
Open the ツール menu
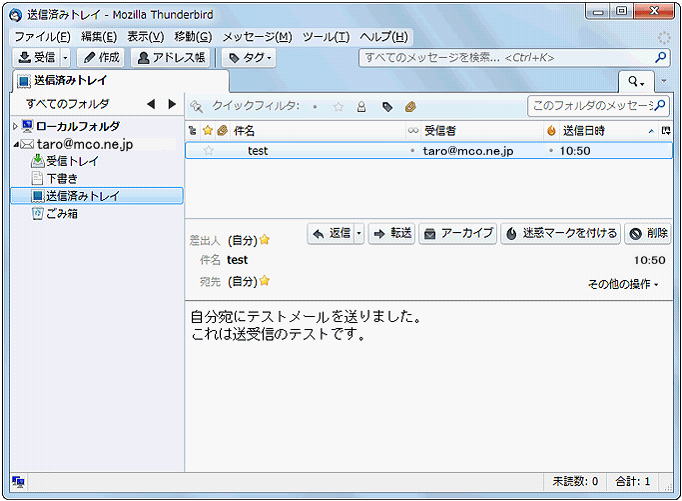point(326,37)
